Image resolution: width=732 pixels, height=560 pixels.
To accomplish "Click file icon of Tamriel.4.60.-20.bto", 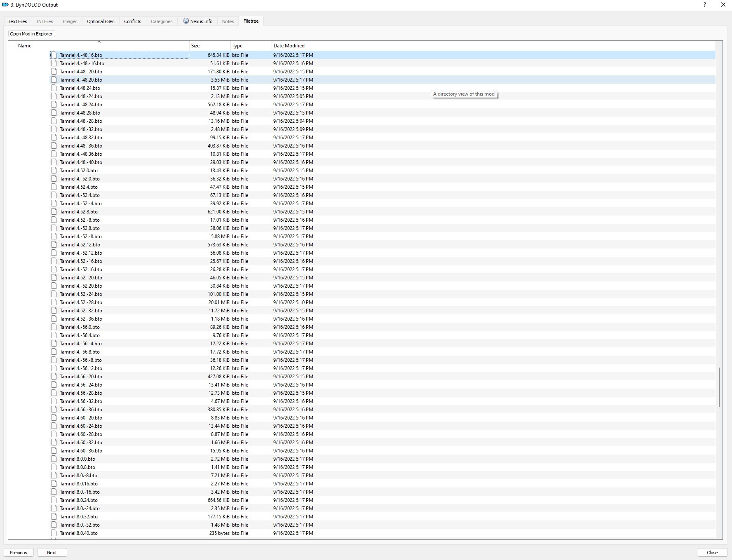I will point(54,417).
